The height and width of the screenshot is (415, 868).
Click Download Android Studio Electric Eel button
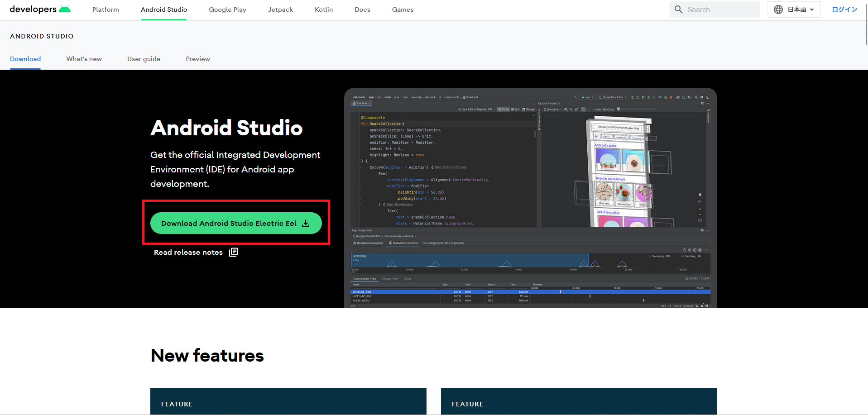(236, 223)
